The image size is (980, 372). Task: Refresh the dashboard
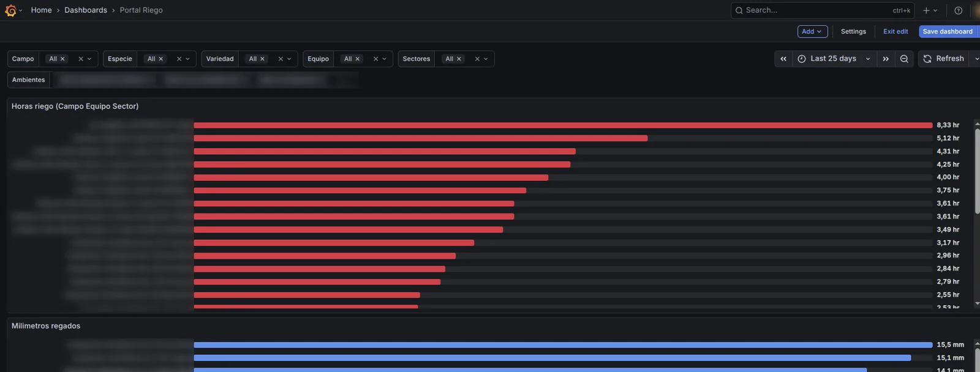point(944,59)
